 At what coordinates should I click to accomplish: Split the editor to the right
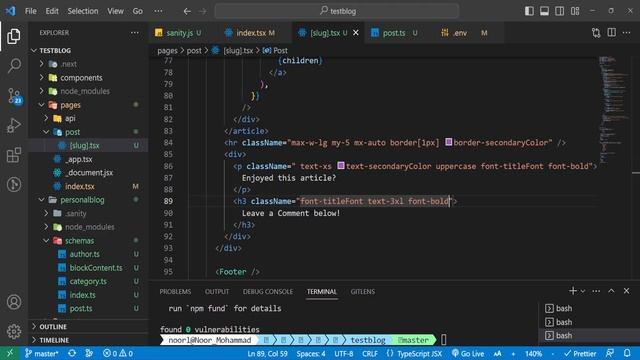[x=611, y=33]
